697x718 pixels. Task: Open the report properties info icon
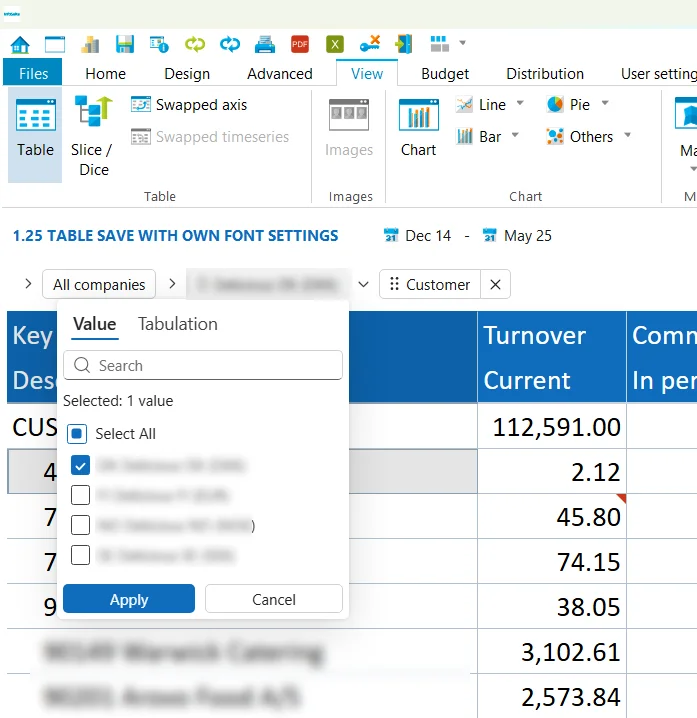159,45
